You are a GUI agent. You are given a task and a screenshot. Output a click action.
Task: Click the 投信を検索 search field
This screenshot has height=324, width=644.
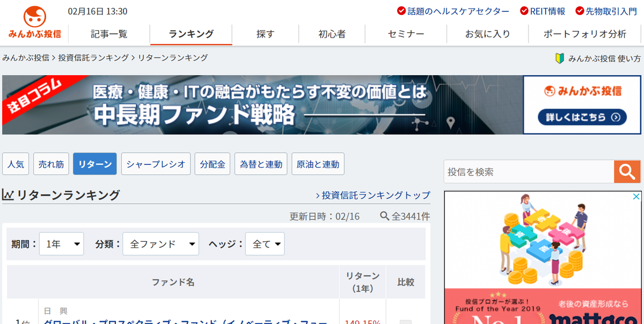529,171
